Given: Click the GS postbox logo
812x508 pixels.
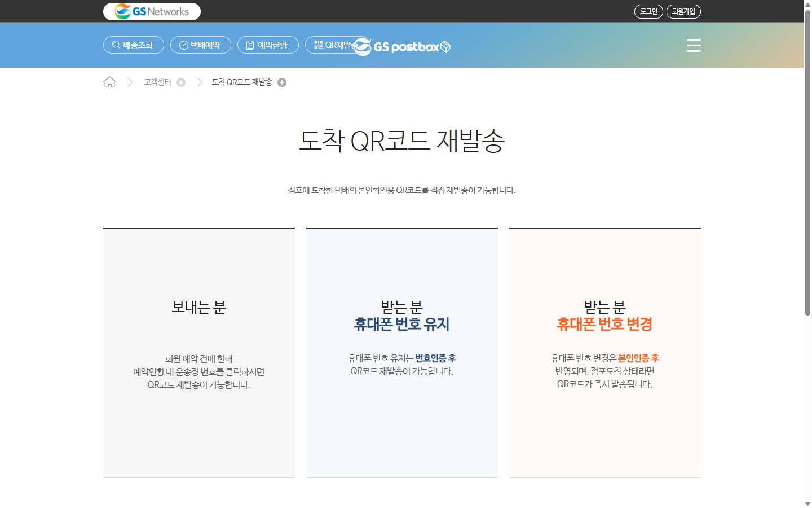Looking at the screenshot, I should pyautogui.click(x=403, y=46).
